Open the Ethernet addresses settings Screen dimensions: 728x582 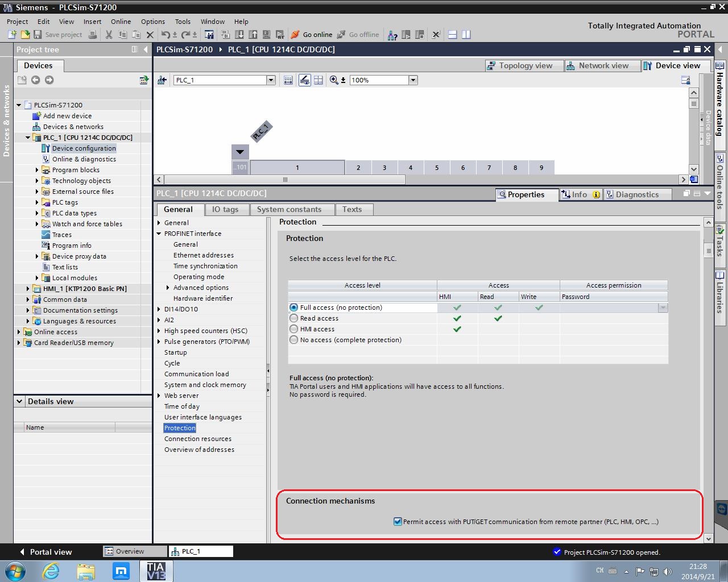pyautogui.click(x=204, y=255)
